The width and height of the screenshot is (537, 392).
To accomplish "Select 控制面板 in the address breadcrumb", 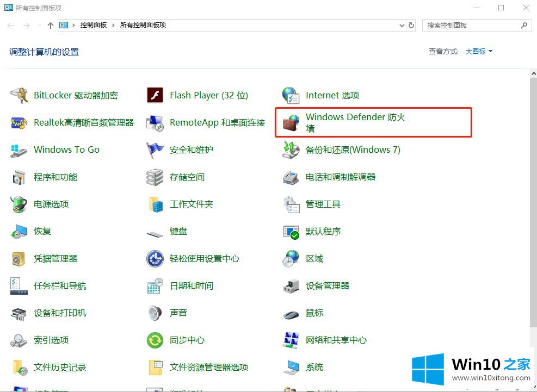I will [94, 25].
